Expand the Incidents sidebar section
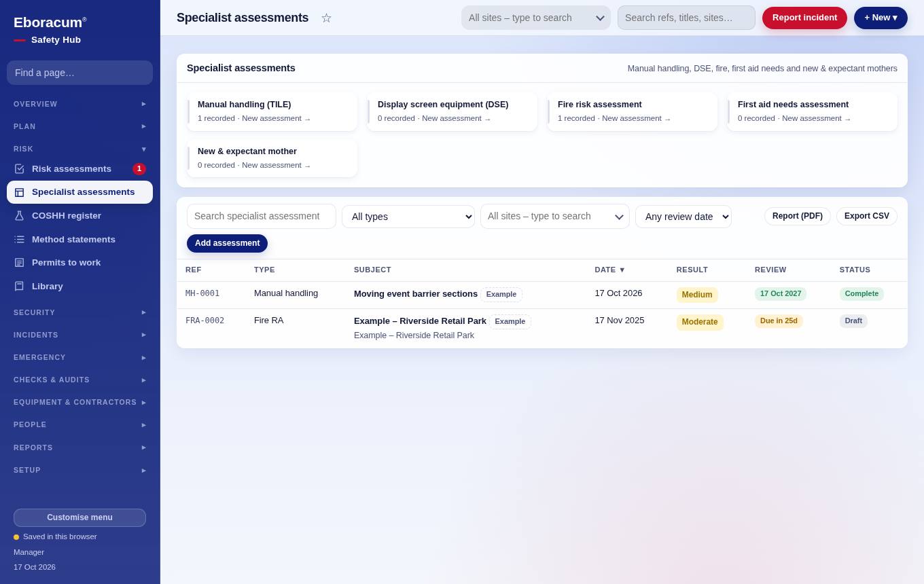The width and height of the screenshot is (924, 584). tap(79, 335)
